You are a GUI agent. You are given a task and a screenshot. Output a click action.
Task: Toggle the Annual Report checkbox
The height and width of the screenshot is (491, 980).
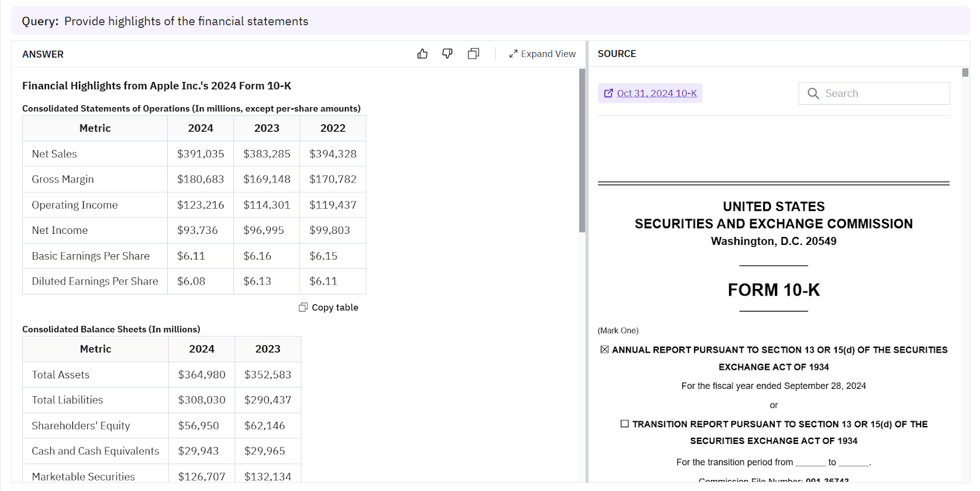[x=605, y=350]
